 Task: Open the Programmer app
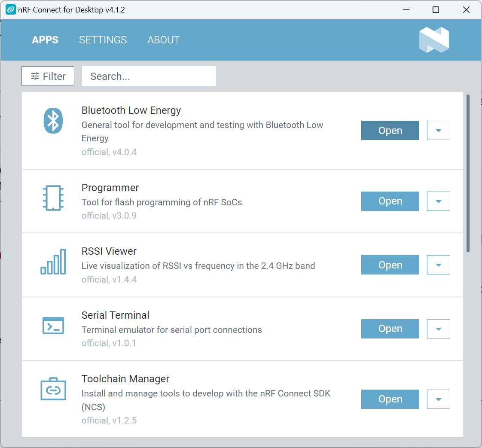click(x=390, y=201)
